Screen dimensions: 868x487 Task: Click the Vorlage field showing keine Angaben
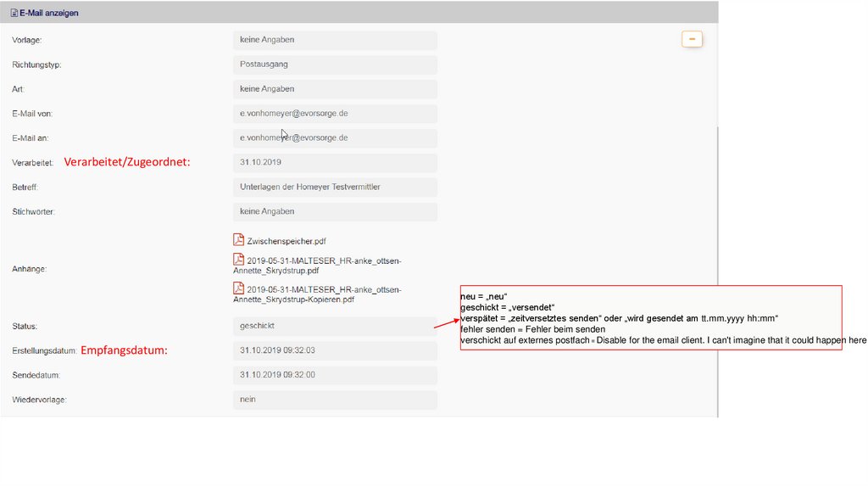click(x=335, y=40)
